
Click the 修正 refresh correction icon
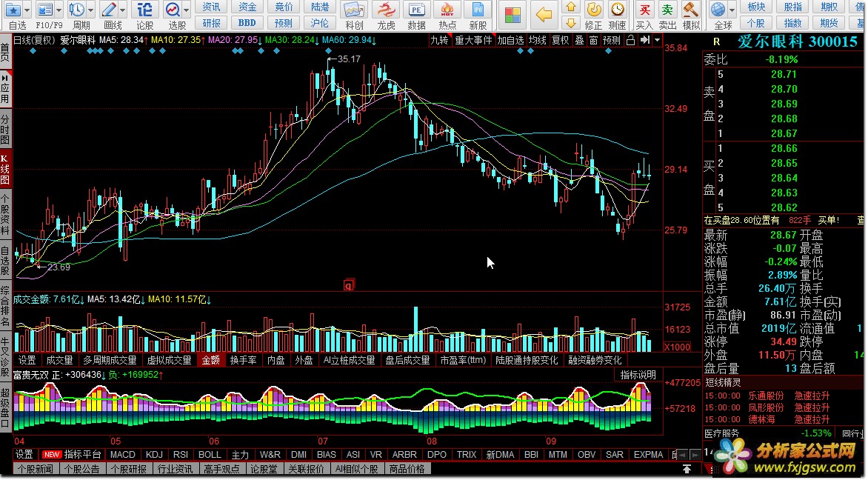pyautogui.click(x=593, y=10)
